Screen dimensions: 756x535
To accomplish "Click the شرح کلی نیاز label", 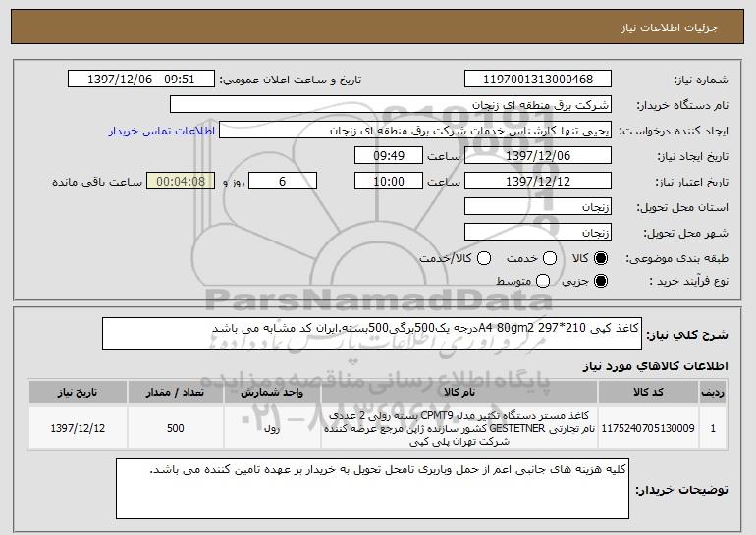I will click(687, 334).
